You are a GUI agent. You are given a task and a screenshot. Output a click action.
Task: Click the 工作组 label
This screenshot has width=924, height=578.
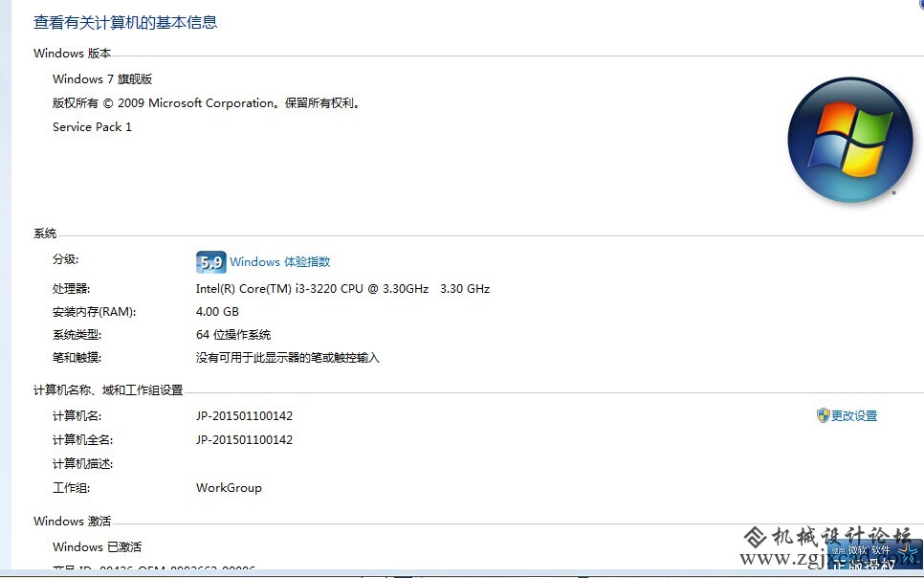point(72,488)
